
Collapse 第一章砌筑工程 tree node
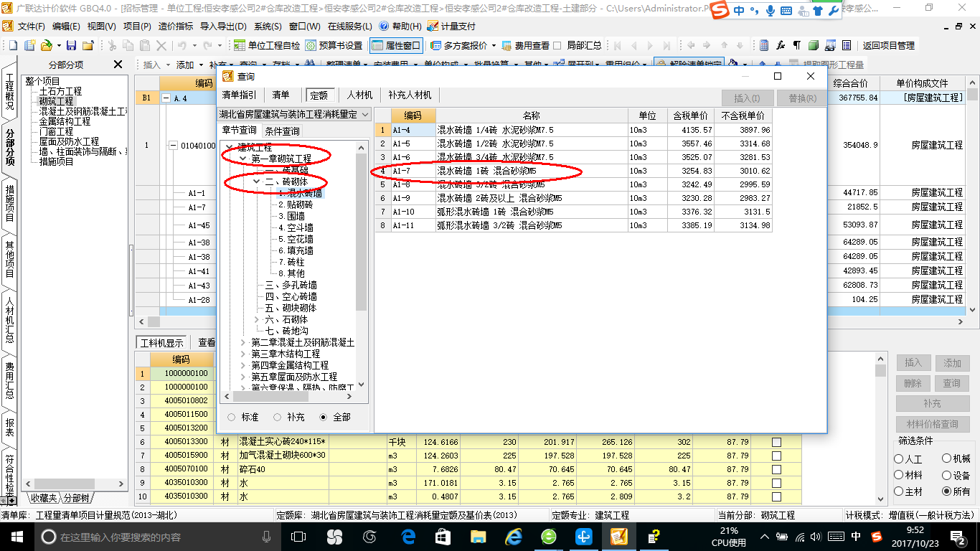click(x=242, y=159)
